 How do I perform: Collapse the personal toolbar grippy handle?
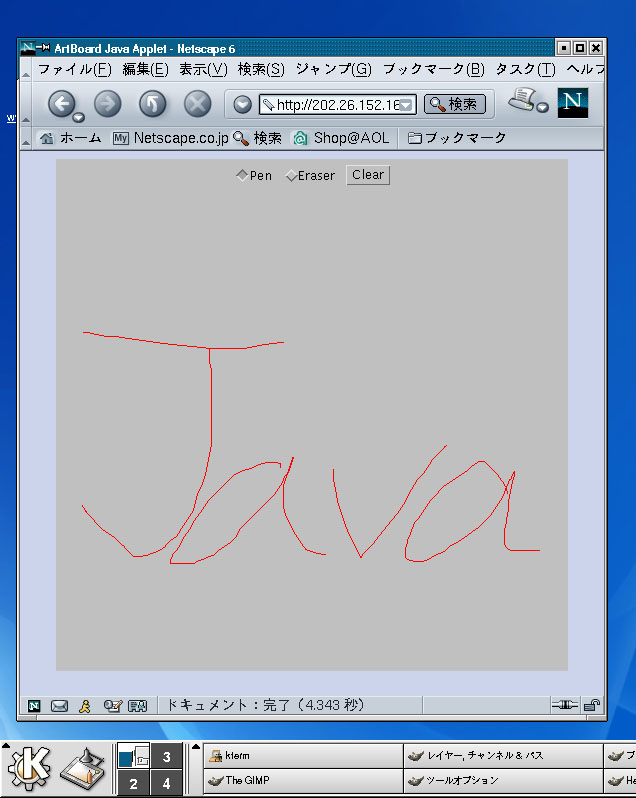pyautogui.click(x=25, y=138)
